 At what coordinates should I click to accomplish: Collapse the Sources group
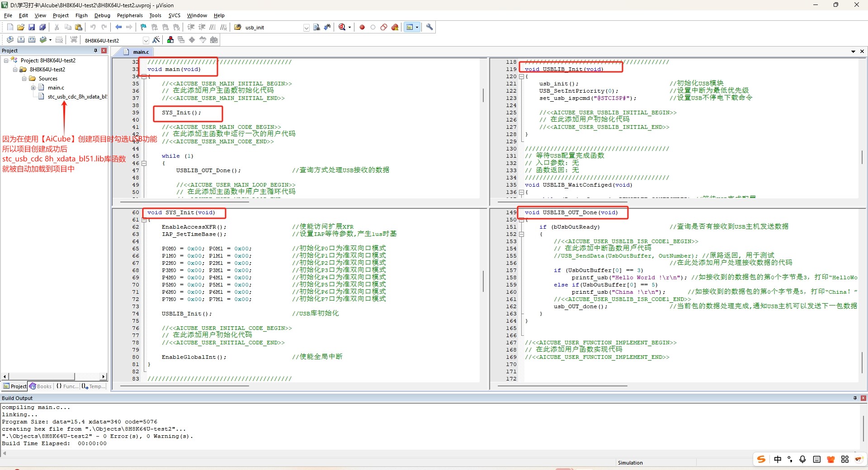[24, 79]
